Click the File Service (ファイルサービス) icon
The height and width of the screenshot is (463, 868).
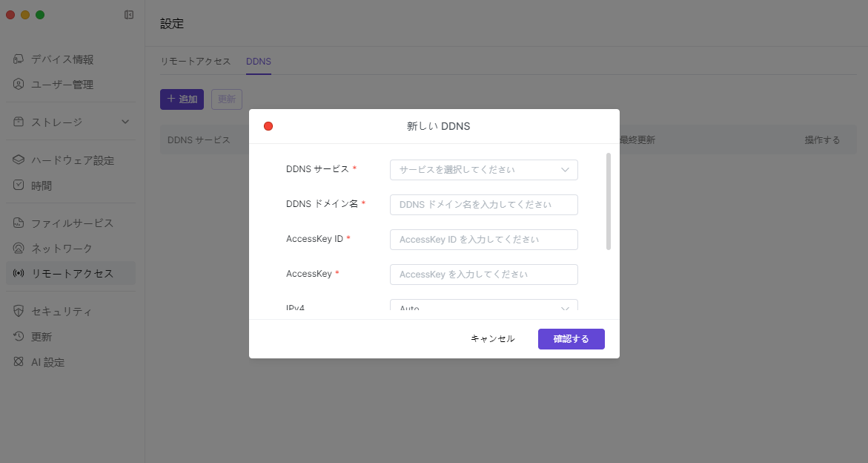click(x=19, y=223)
